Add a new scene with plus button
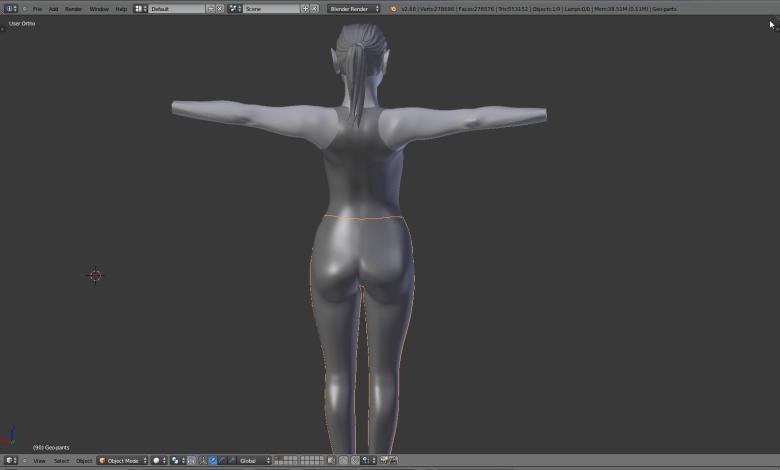The width and height of the screenshot is (780, 470). coord(304,9)
